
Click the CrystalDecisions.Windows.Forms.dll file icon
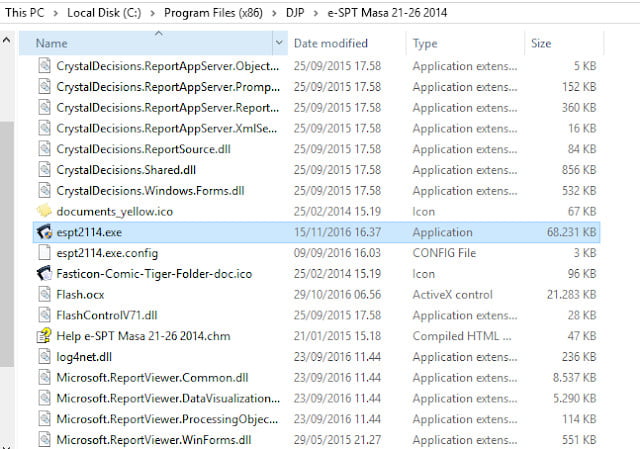44,190
